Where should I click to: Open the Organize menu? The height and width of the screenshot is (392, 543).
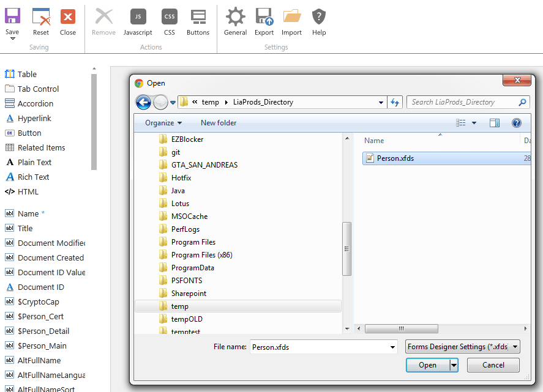pos(163,123)
